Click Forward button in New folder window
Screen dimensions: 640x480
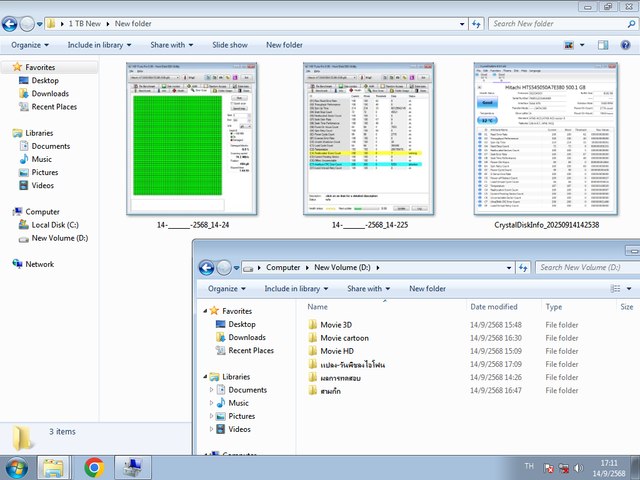(27, 24)
